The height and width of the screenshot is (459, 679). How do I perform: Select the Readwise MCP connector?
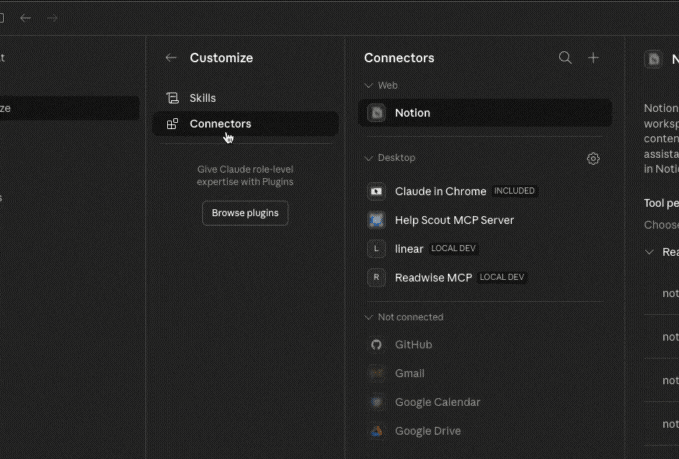[433, 277]
